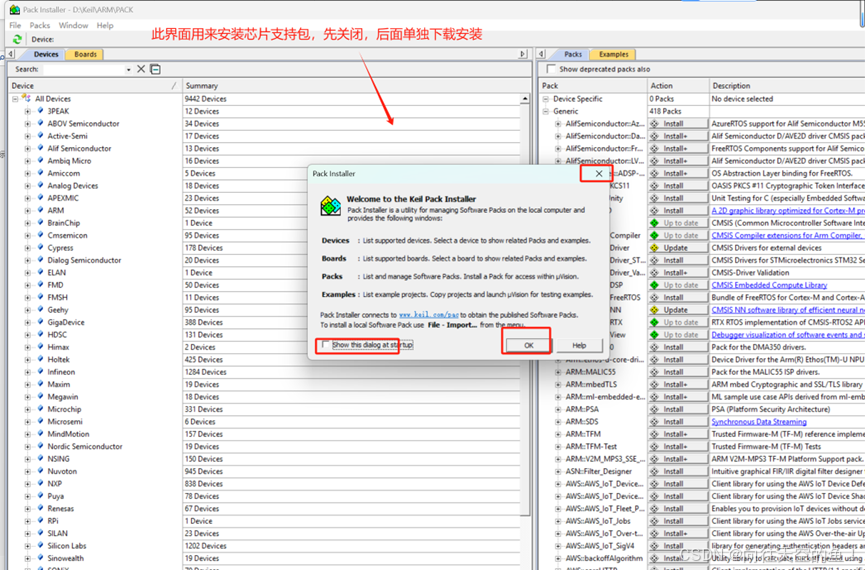The image size is (865, 570).
Task: Click Install for ARM::MALIC55 pack
Action: coord(678,372)
